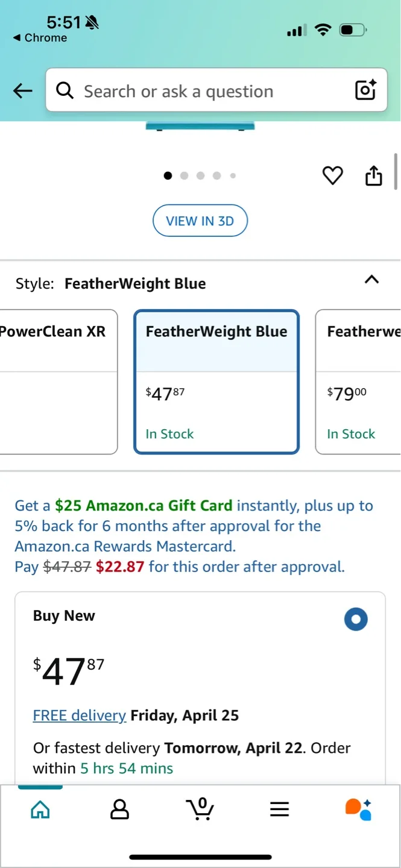
Task: Tap the second carousel dot indicator
Action: pos(184,175)
